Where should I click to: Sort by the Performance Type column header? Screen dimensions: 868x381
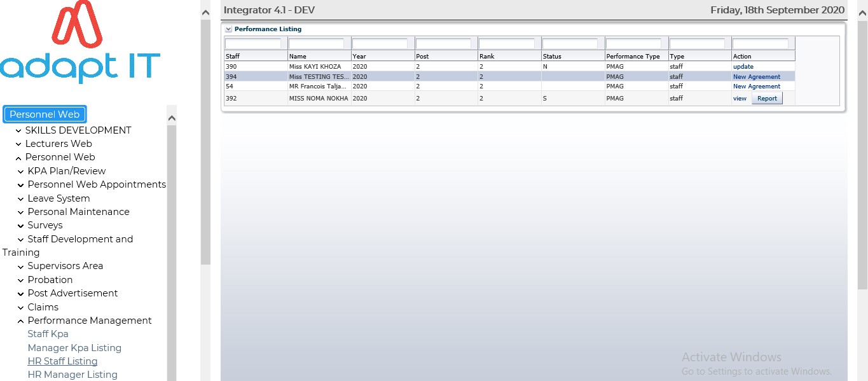pos(633,57)
